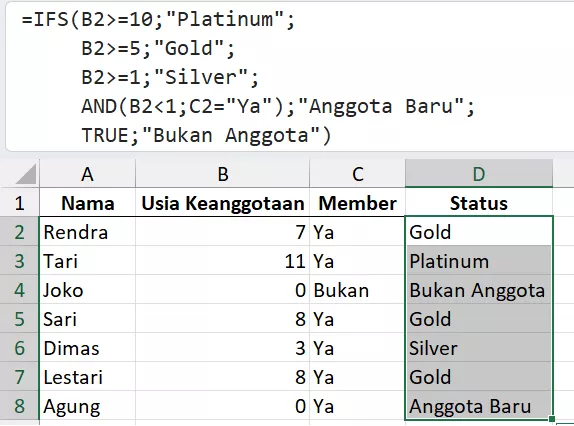The image size is (574, 426).
Task: Click the Nama header cell
Action: [x=87, y=203]
